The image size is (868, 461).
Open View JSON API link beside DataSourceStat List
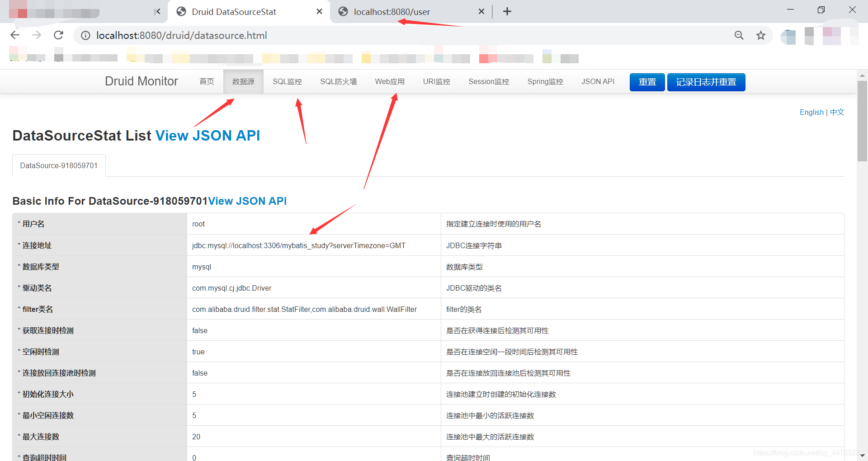[x=208, y=136]
